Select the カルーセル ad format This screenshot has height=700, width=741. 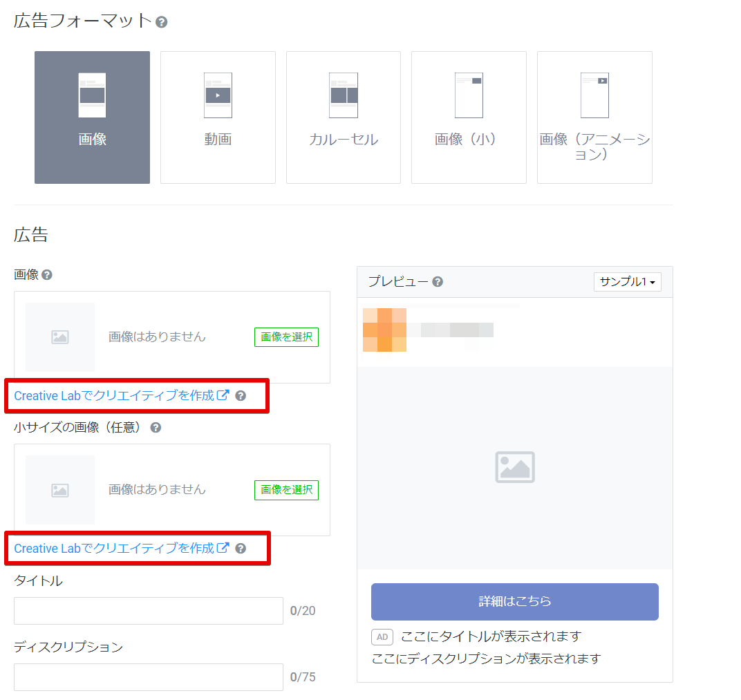(x=344, y=117)
